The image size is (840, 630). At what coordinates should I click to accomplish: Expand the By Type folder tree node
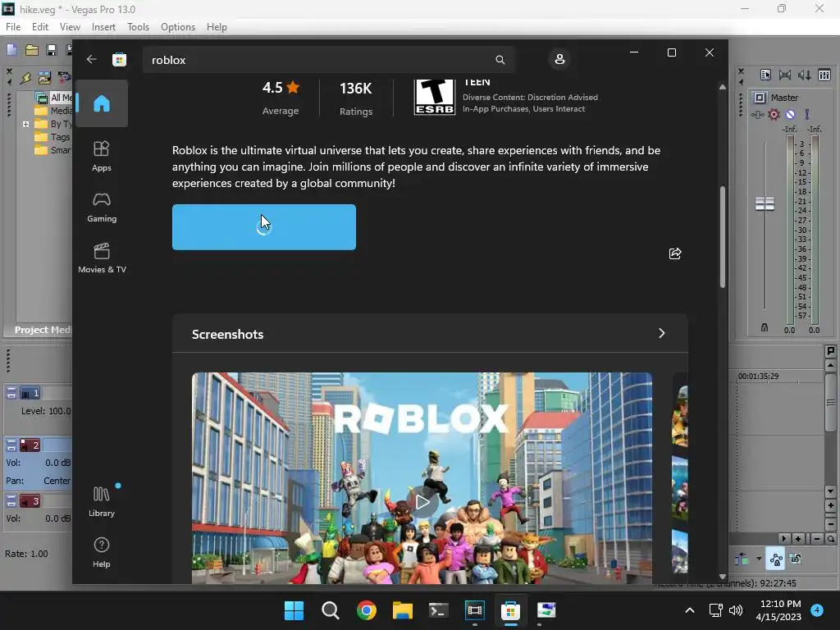[25, 124]
